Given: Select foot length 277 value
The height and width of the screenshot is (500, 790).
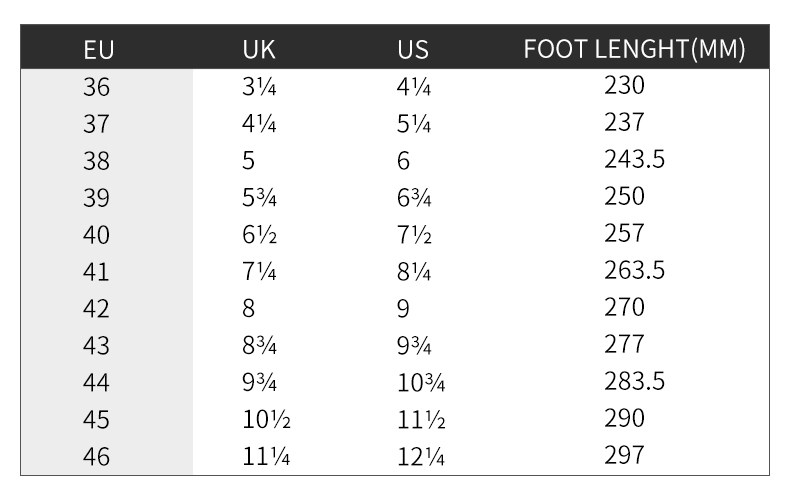Looking at the screenshot, I should 624,344.
